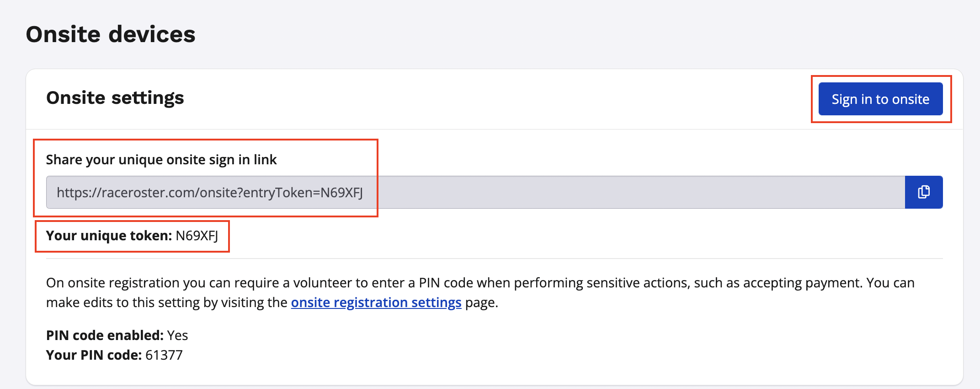The image size is (980, 389).
Task: Click the Share your unique onsite sign in link label
Action: pyautogui.click(x=161, y=160)
